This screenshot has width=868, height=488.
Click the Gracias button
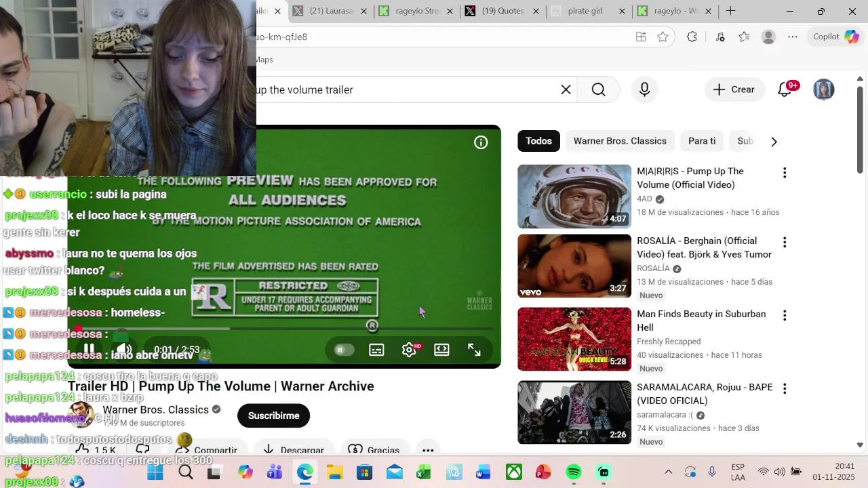pos(374,450)
